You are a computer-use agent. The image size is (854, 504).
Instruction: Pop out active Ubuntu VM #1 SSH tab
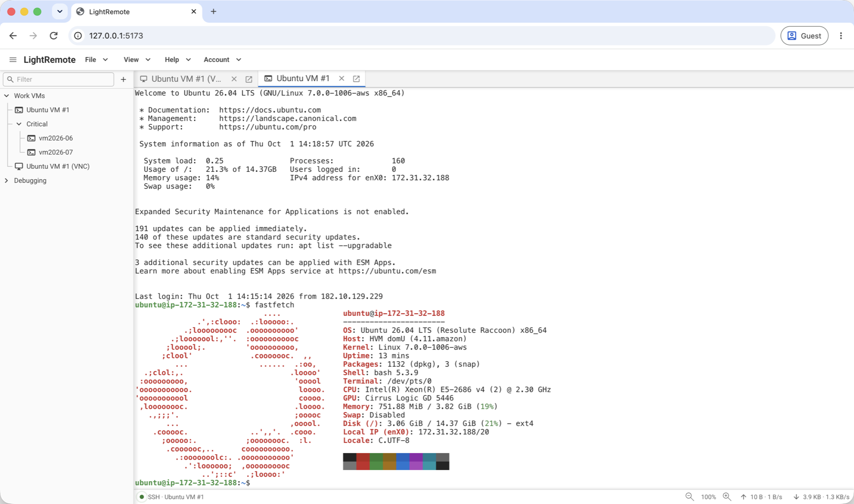356,78
